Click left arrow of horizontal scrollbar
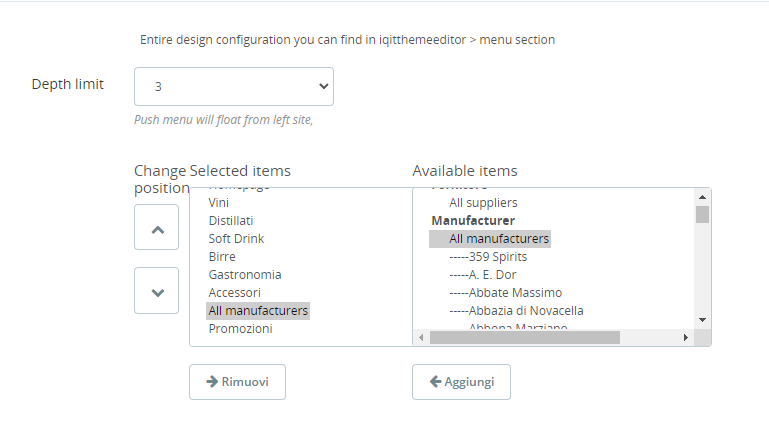 (421, 338)
